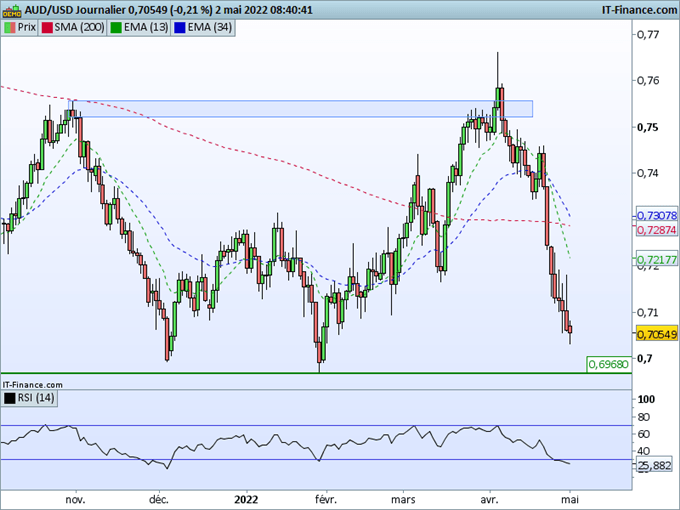Image resolution: width=680 pixels, height=510 pixels.
Task: Click the 0,75 price axis label
Action: [647, 127]
